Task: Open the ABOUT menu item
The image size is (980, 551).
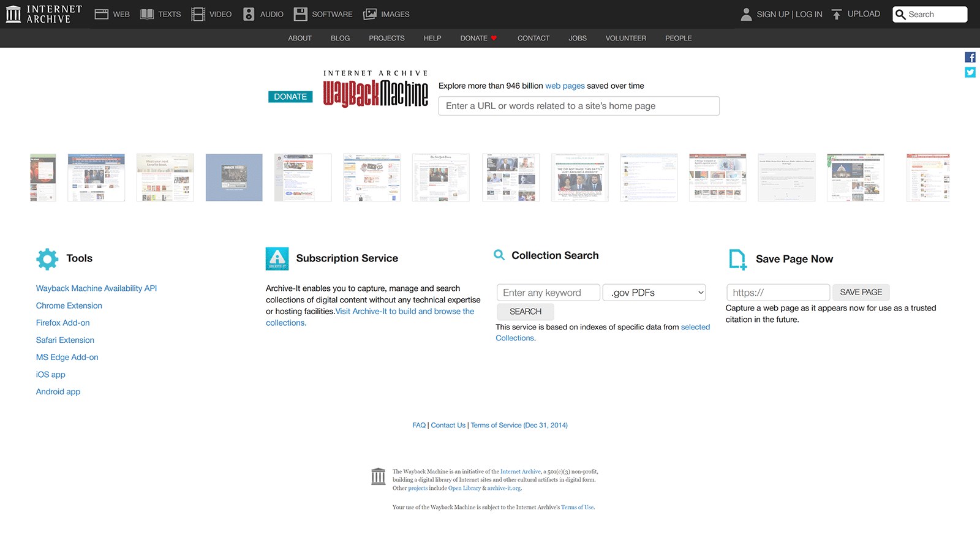Action: coord(300,38)
